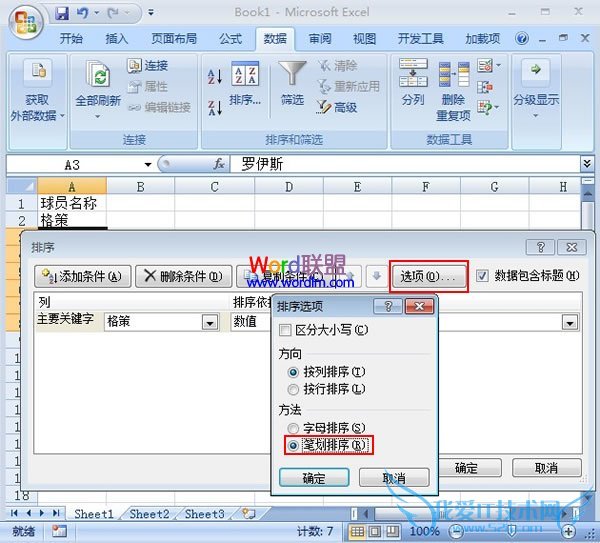Switch to Page Break Preview
600x543 pixels.
click(392, 531)
